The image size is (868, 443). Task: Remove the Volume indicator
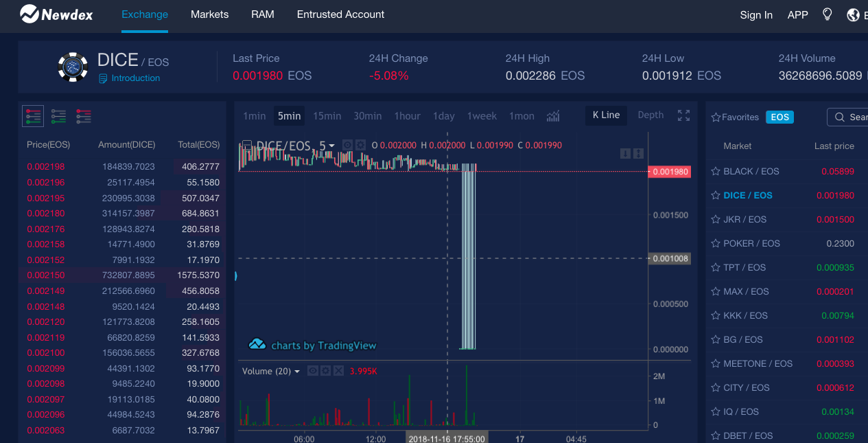[x=338, y=371]
